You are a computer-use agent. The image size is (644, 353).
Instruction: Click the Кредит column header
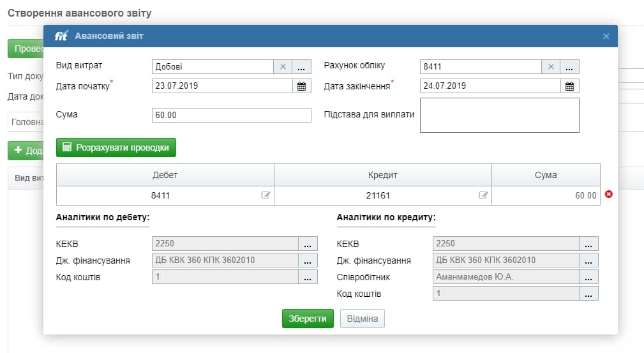click(383, 175)
